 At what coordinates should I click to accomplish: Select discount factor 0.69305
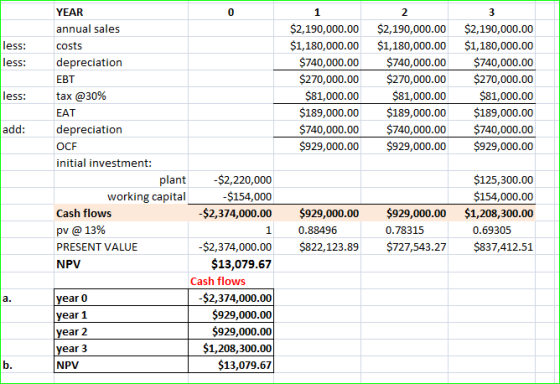point(492,230)
